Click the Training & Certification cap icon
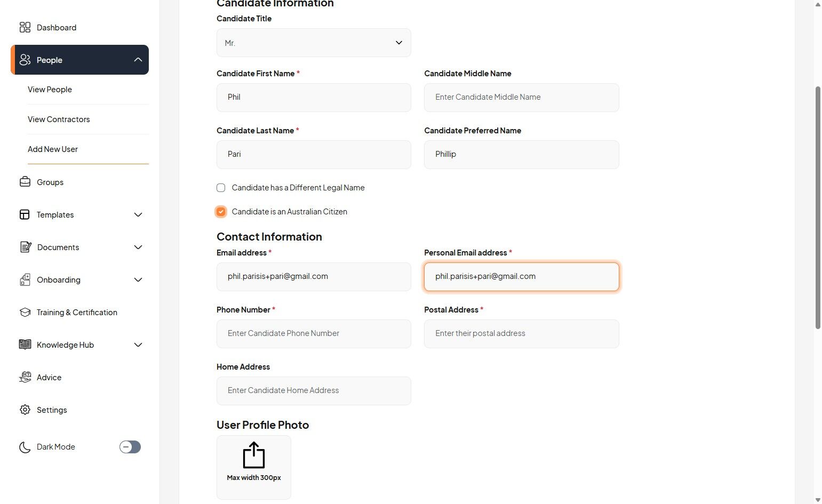Screen dimensions: 822x504 (25, 312)
